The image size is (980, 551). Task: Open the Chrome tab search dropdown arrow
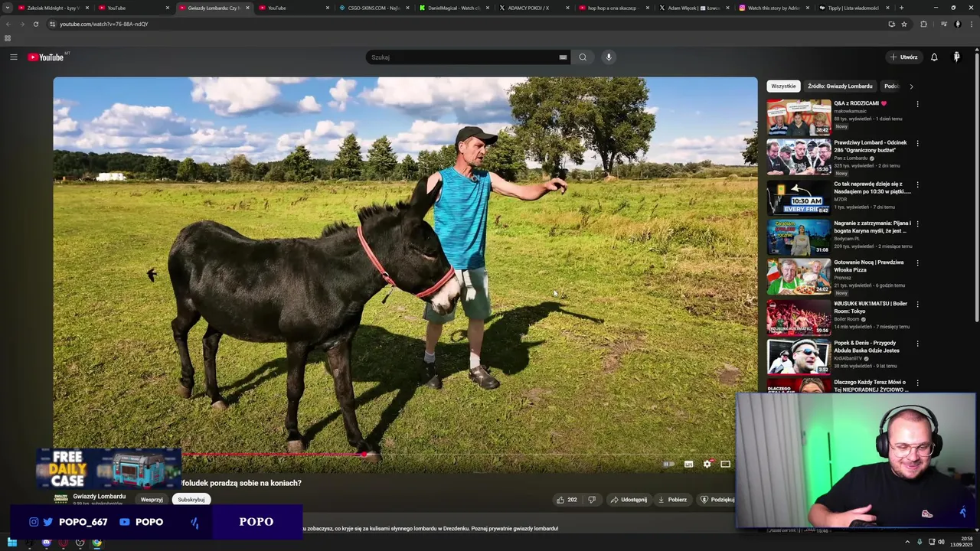click(x=6, y=8)
